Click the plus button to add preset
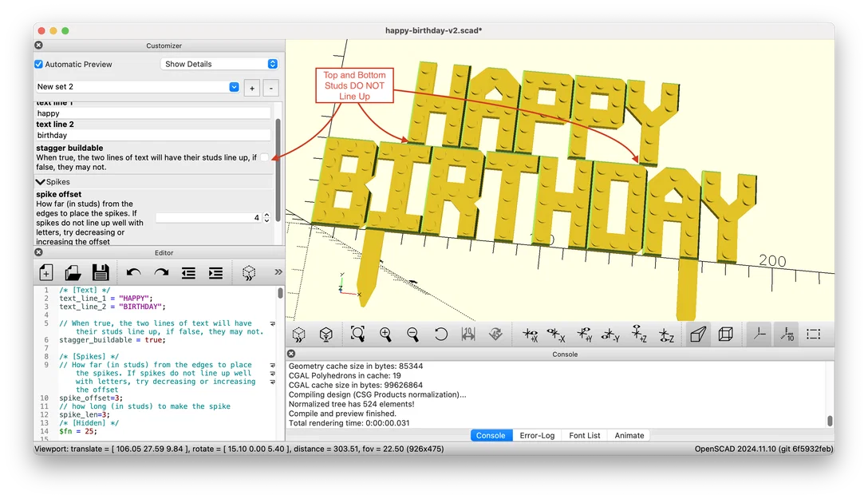 pos(252,88)
